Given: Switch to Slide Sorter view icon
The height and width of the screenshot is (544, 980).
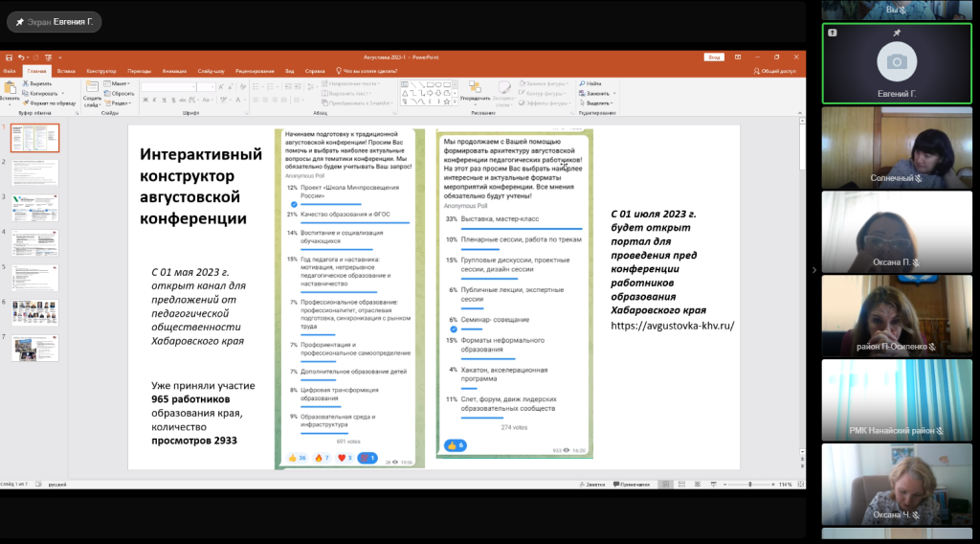Looking at the screenshot, I should (681, 485).
